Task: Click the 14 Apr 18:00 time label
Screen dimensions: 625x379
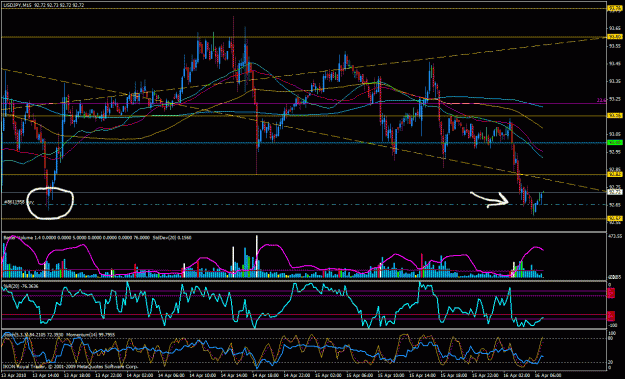Action: tap(265, 375)
